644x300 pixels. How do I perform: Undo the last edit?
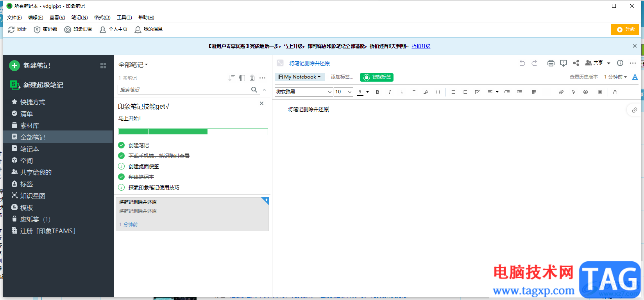[522, 63]
